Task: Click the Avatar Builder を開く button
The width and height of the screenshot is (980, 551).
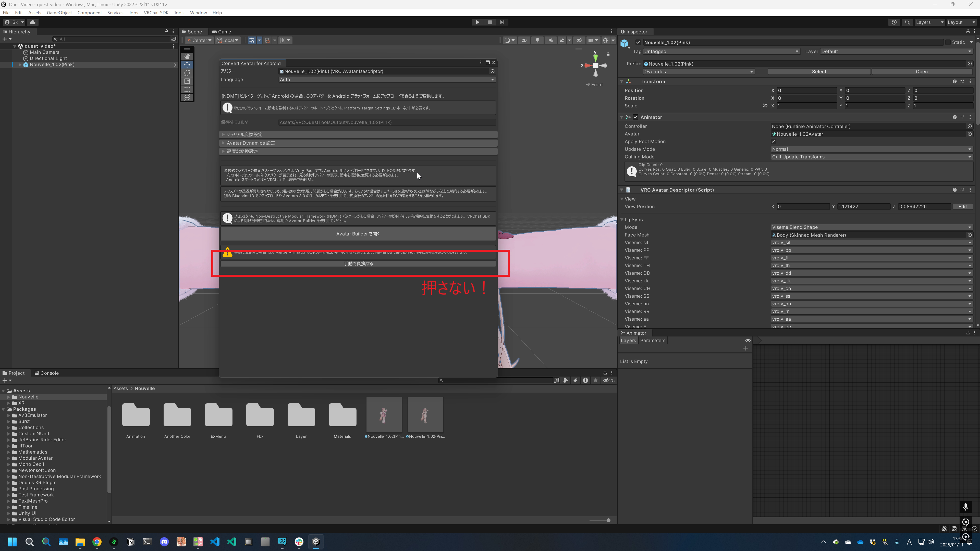Action: [358, 234]
